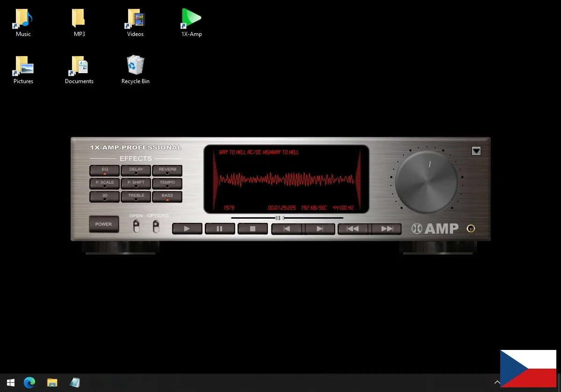Open the top-right dropdown arrow menu
This screenshot has width=561, height=392.
(x=476, y=151)
